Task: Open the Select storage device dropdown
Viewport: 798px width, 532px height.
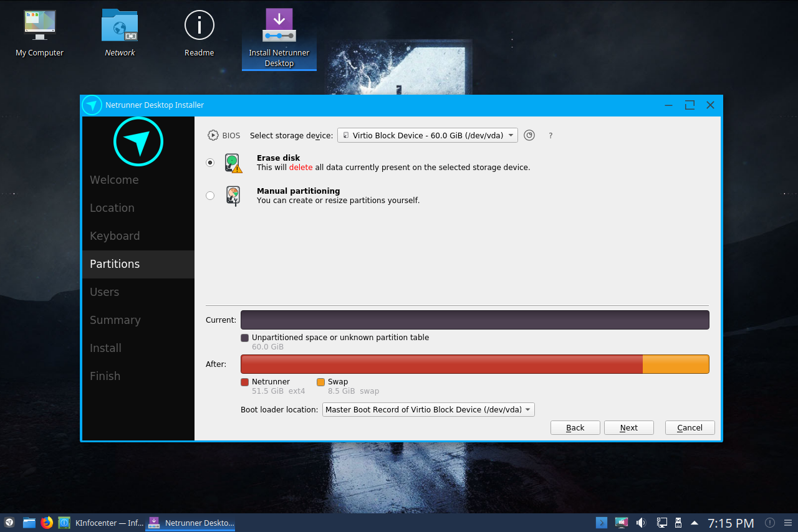Action: 428,135
